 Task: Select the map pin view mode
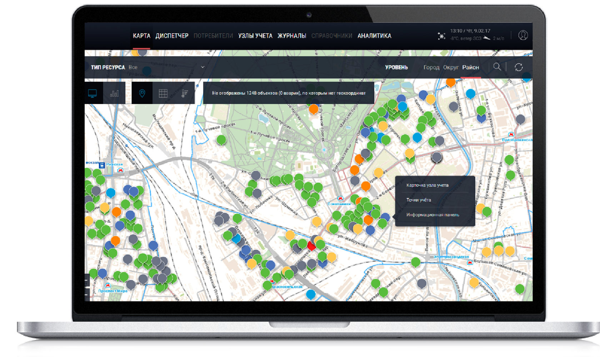tap(142, 93)
